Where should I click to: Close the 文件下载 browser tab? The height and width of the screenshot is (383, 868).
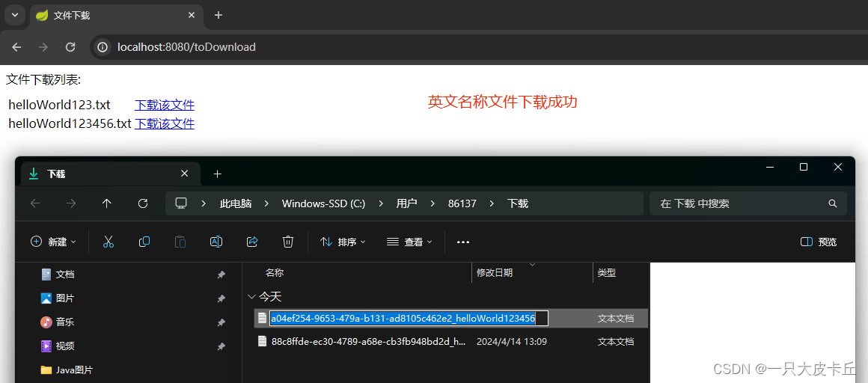pos(192,15)
